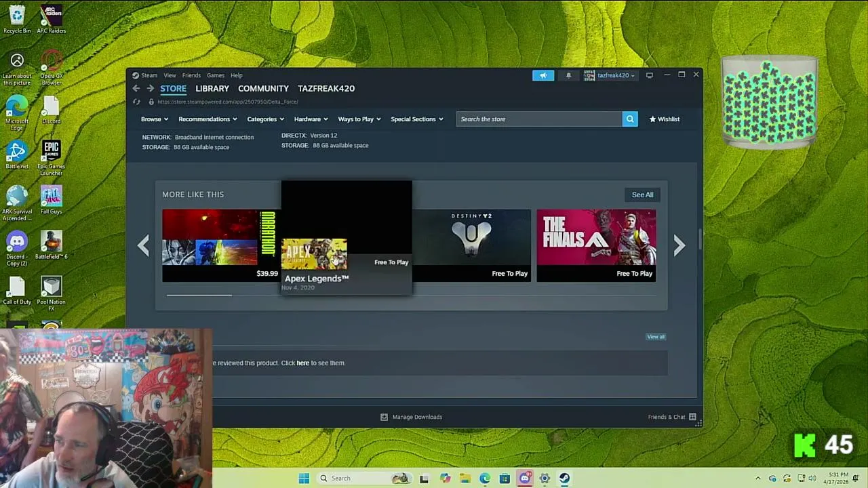The image size is (868, 488).
Task: Launch ARK Survival Ascended shortcut
Action: pos(17,203)
